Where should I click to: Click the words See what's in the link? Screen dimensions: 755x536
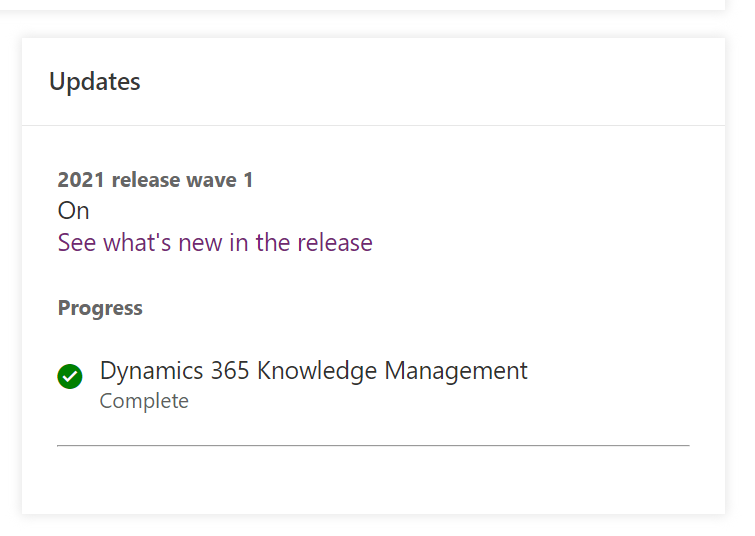(x=114, y=242)
